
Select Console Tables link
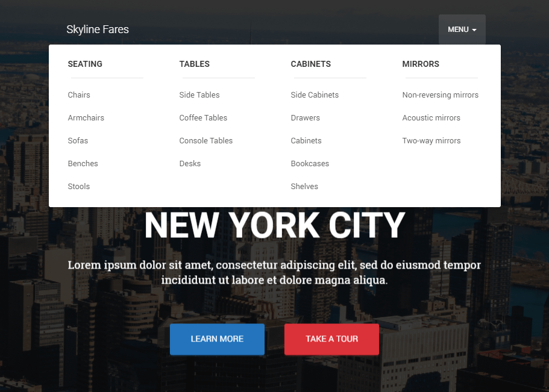(205, 141)
